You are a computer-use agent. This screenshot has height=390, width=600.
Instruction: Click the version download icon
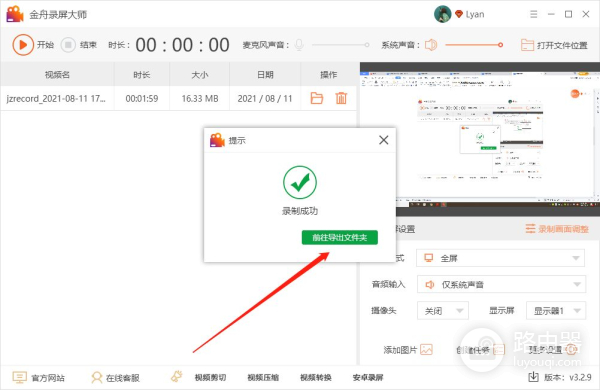click(533, 377)
